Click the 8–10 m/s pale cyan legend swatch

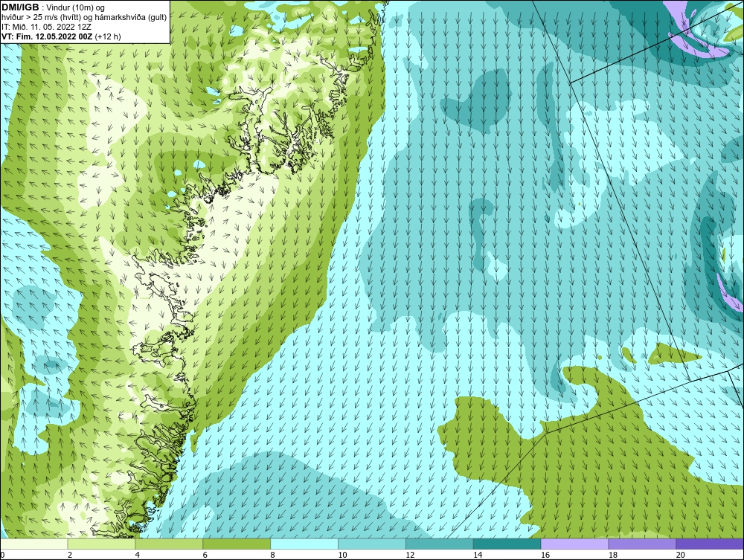304,544
